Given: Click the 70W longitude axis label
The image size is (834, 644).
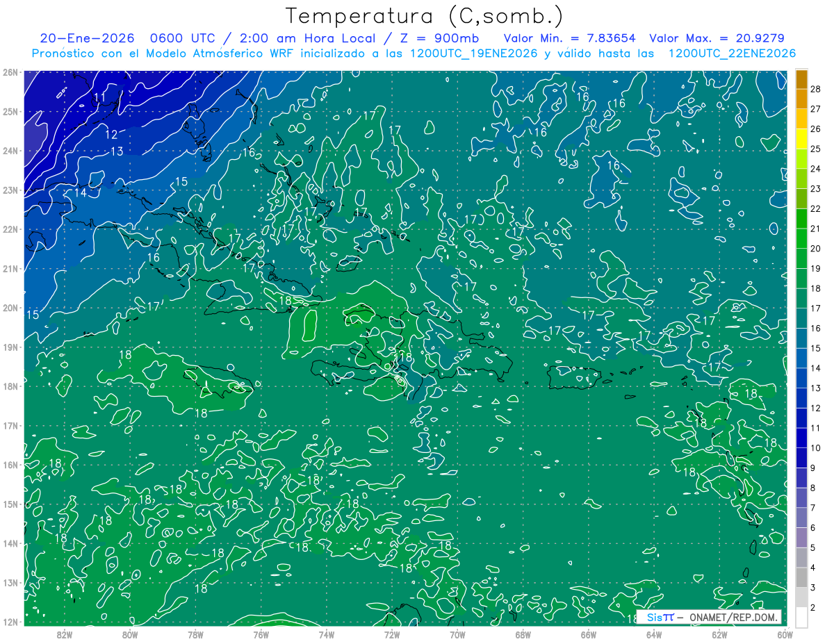Looking at the screenshot, I should coord(457,634).
